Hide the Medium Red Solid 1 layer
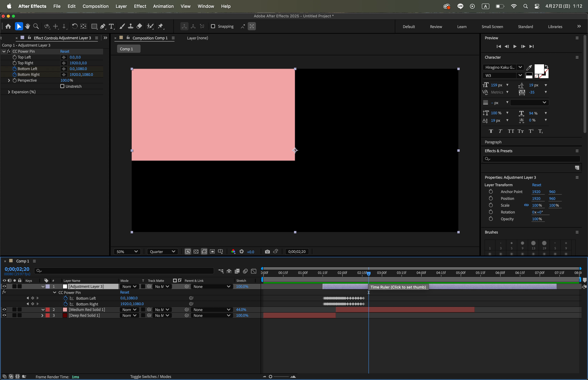This screenshot has width=588, height=380. 4,309
